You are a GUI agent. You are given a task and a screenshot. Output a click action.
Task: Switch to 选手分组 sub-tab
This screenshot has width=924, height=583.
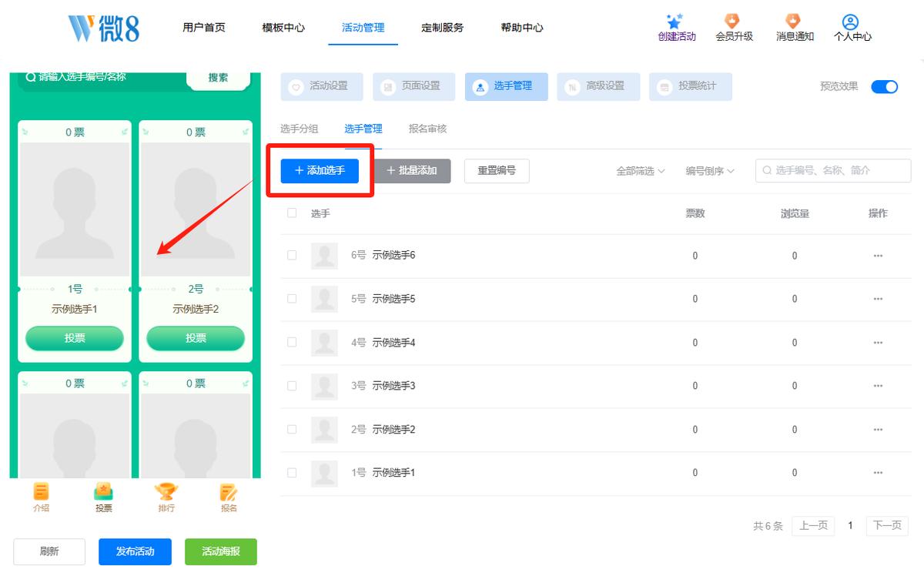coord(299,129)
